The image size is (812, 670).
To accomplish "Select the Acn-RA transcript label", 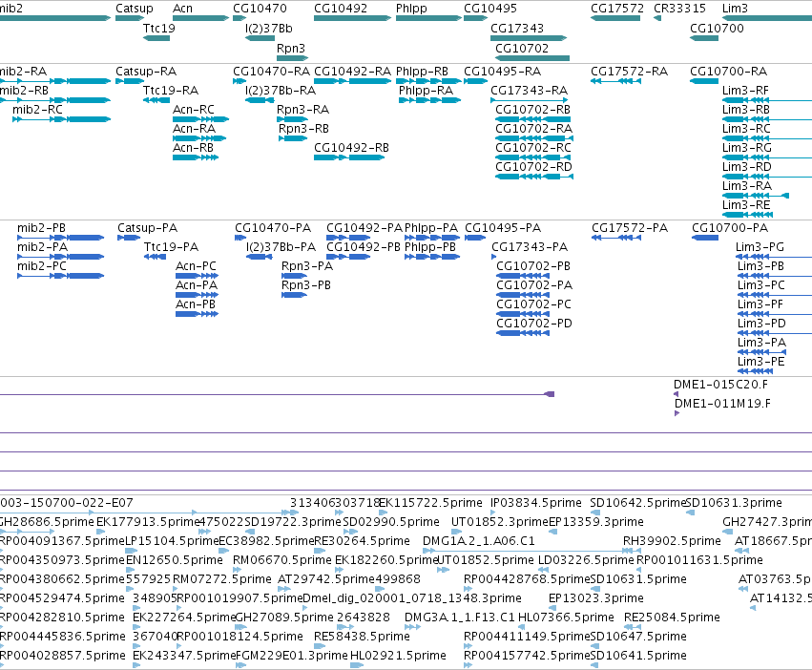I will coord(194,129).
